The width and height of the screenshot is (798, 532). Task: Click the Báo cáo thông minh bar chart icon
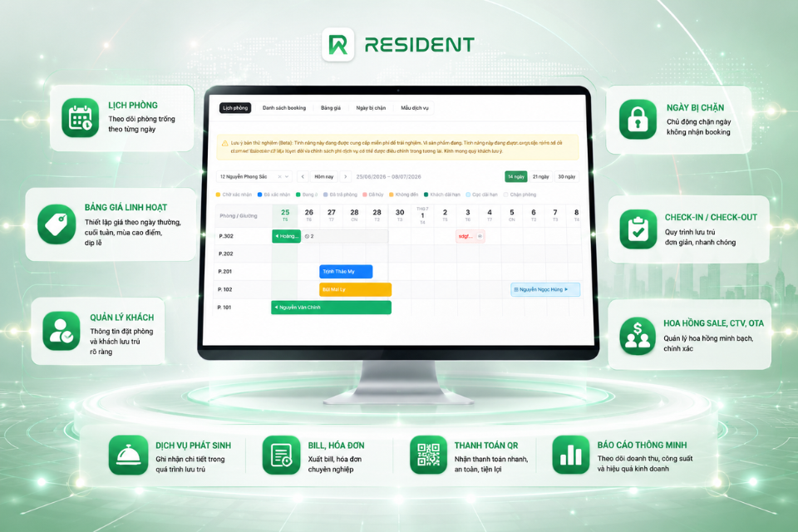pyautogui.click(x=570, y=455)
